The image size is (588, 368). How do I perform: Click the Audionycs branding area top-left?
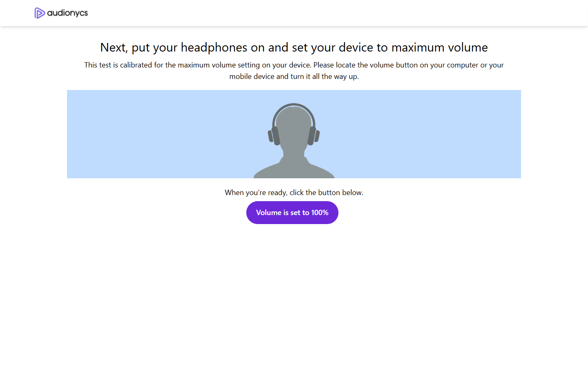pyautogui.click(x=60, y=13)
